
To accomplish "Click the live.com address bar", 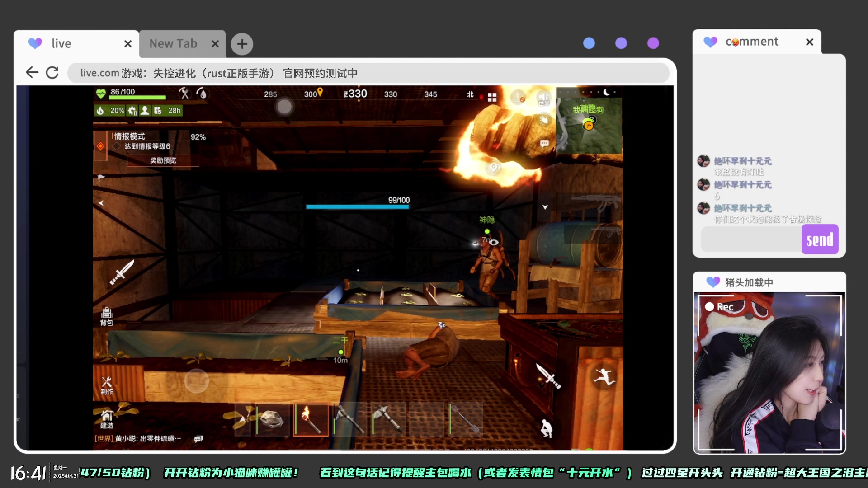I will pos(368,73).
